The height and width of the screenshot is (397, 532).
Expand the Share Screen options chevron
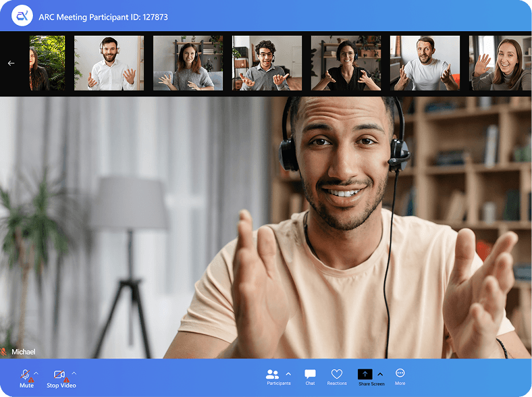[x=380, y=374]
